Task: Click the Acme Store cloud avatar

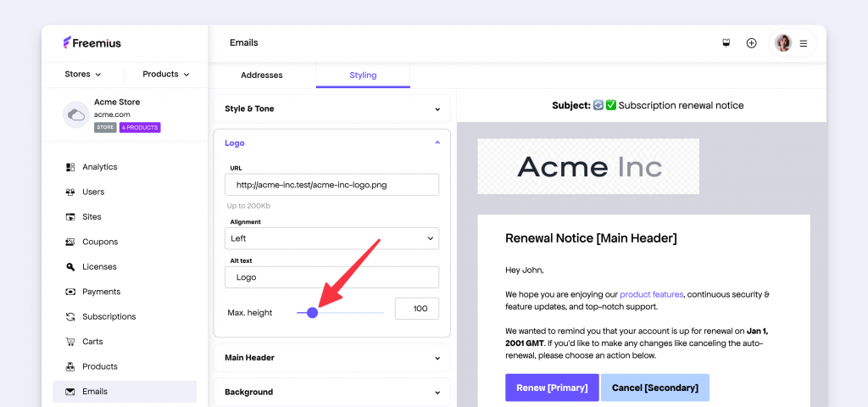Action: [75, 114]
